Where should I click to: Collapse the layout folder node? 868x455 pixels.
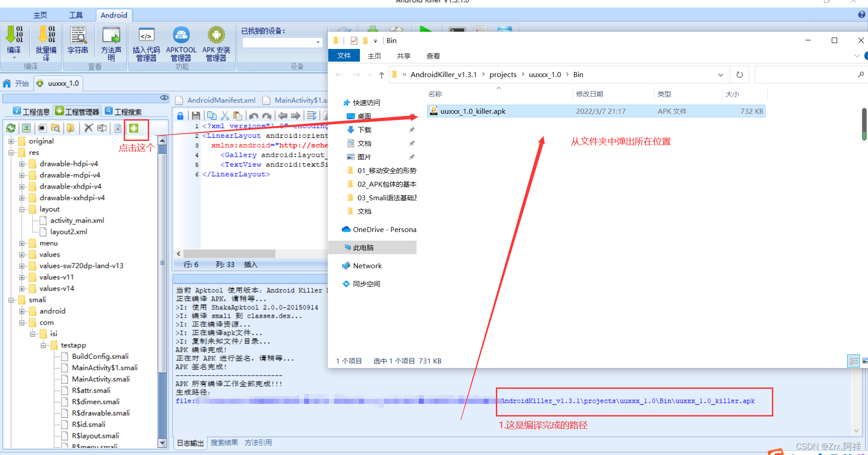22,209
